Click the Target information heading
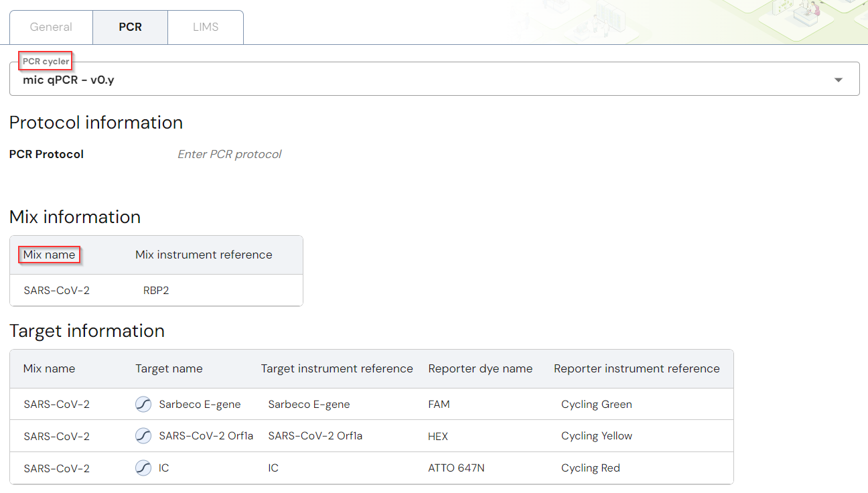The image size is (868, 493). (x=87, y=331)
